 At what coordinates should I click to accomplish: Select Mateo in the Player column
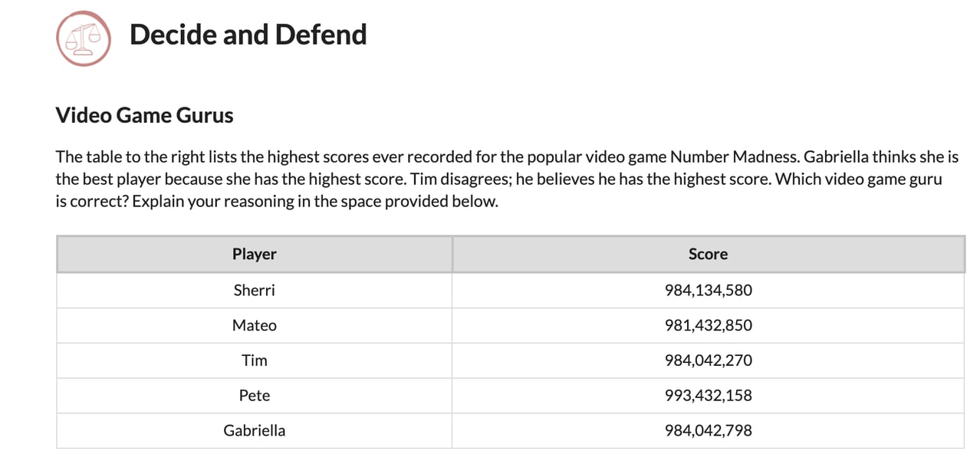(254, 325)
